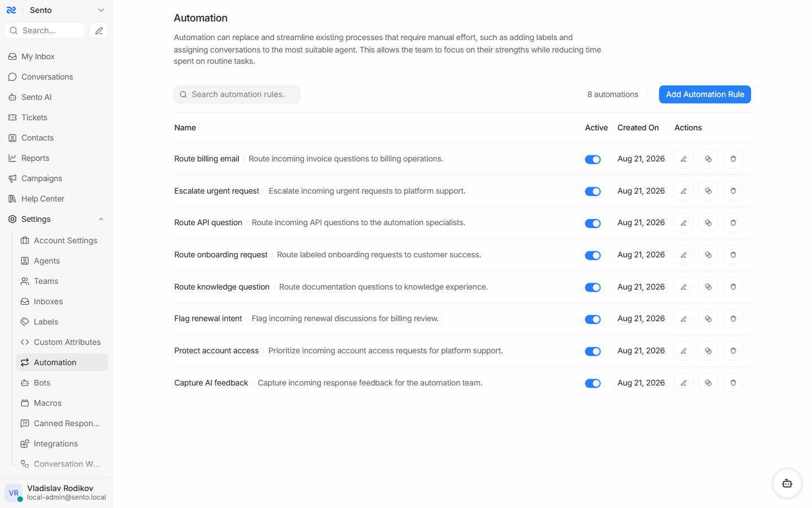Open Account Settings
812x508 pixels.
62,240
